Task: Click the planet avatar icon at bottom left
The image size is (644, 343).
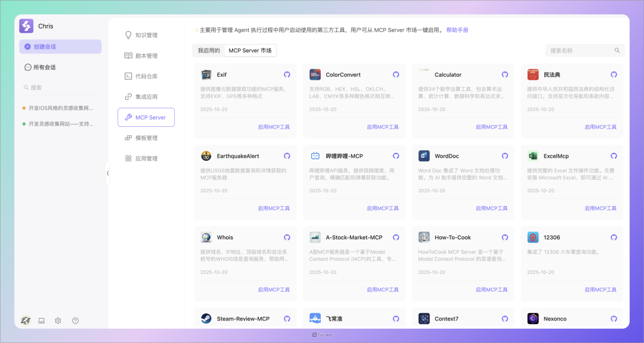Action: tap(26, 320)
